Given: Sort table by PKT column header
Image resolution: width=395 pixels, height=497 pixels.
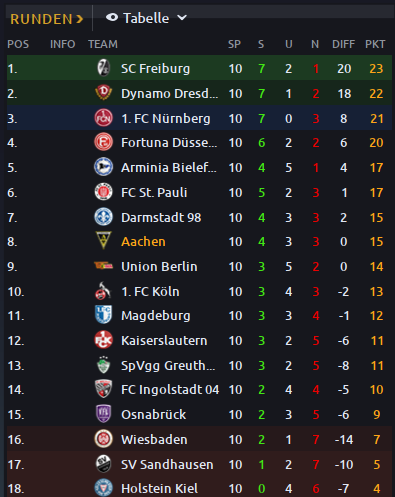Looking at the screenshot, I should coord(375,44).
